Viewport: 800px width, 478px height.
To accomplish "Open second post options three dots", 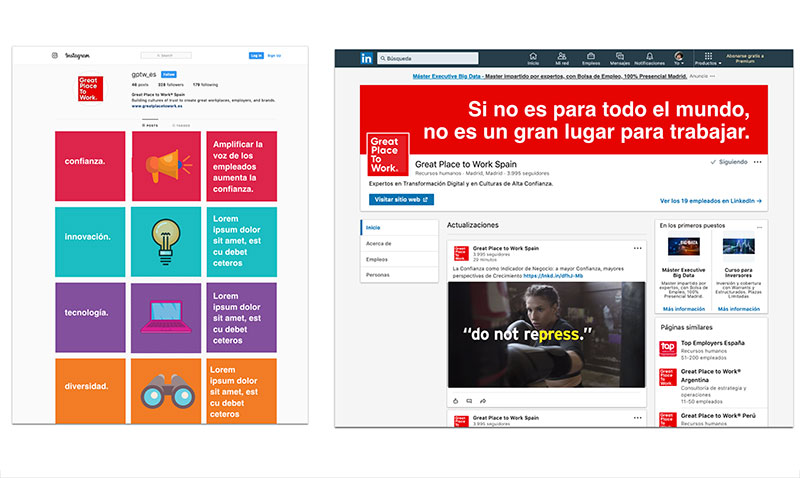I will 638,418.
